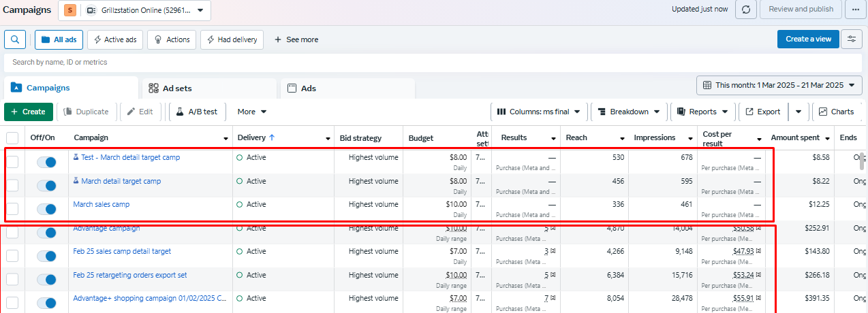868x313 pixels.
Task: Expand the Columns: ms final dropdown
Action: point(538,112)
